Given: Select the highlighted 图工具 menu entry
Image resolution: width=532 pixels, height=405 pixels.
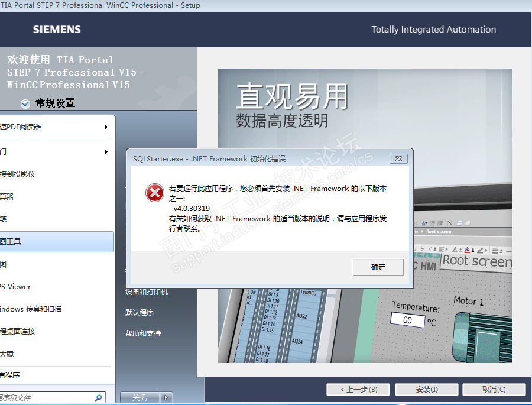Looking at the screenshot, I should [56, 242].
